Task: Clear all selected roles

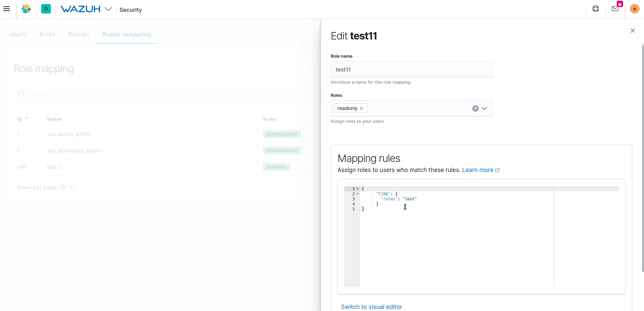Action: [x=475, y=108]
